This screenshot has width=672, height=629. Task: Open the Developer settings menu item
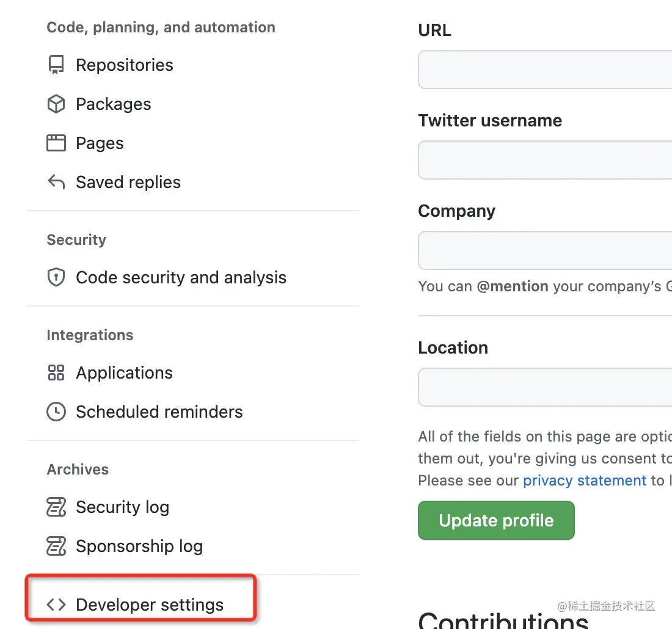150,605
